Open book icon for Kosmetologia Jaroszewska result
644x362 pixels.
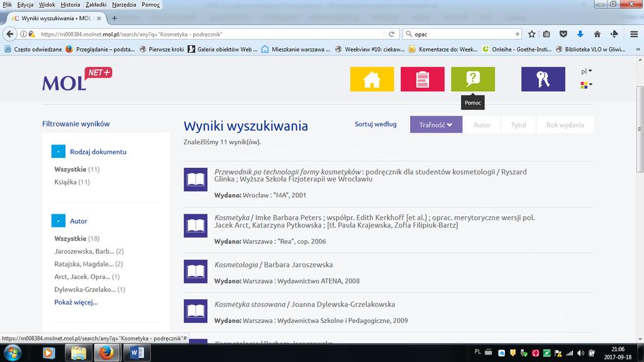coord(196,271)
